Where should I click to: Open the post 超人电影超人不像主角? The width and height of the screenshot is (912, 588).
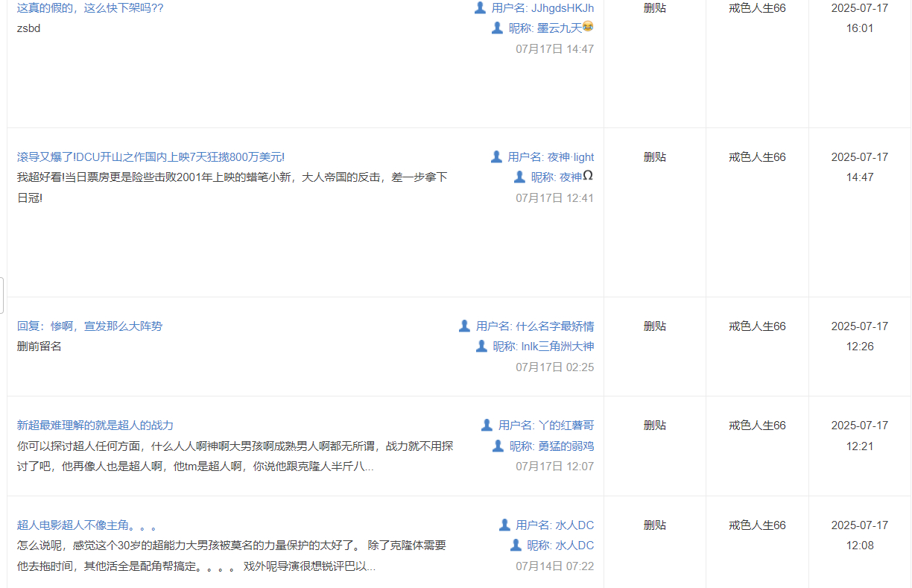(86, 525)
